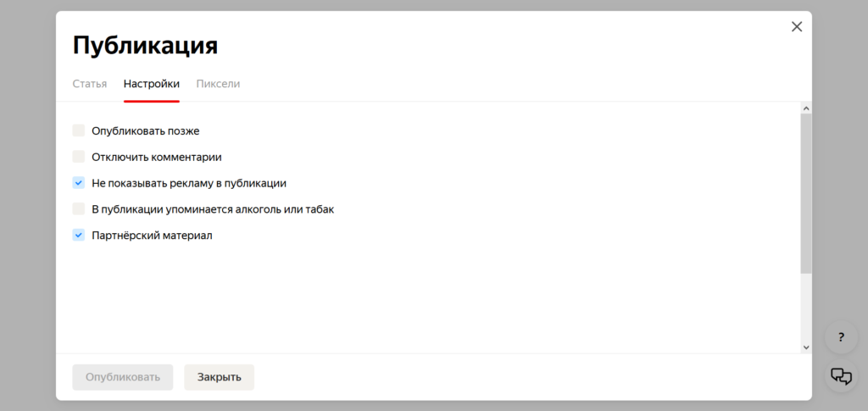Click the scrollbar up arrow

[805, 108]
